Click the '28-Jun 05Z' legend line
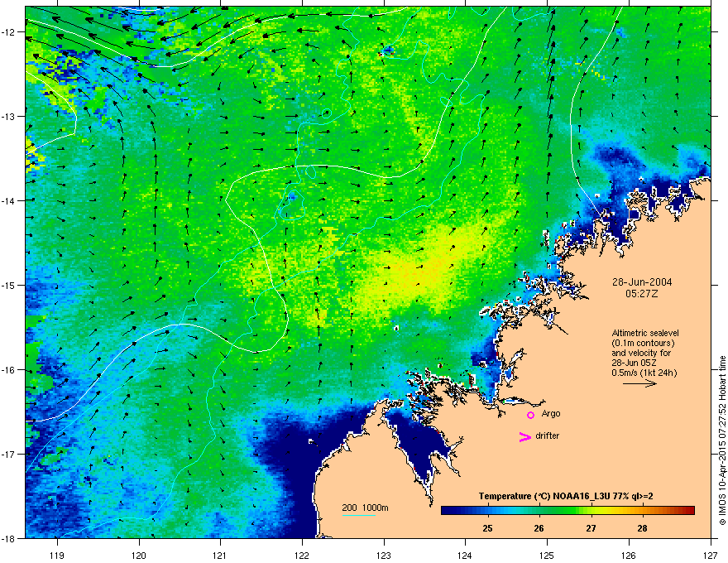728x563 pixels. (x=634, y=363)
